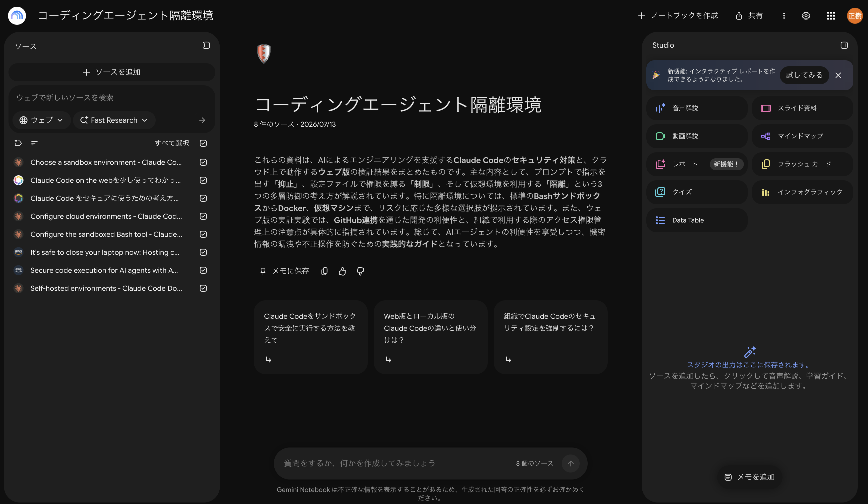The width and height of the screenshot is (868, 504).
Task: Uncheck 'Claude Code on the web' source
Action: (x=203, y=180)
